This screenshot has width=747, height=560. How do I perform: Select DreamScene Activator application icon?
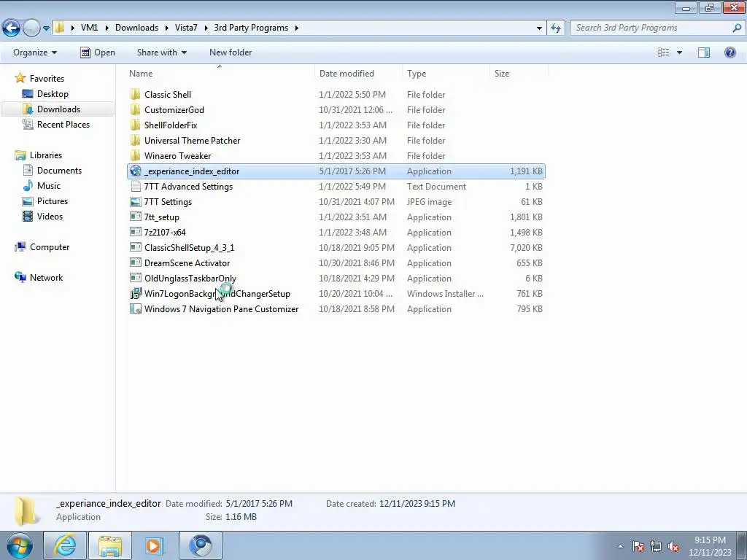(x=136, y=262)
